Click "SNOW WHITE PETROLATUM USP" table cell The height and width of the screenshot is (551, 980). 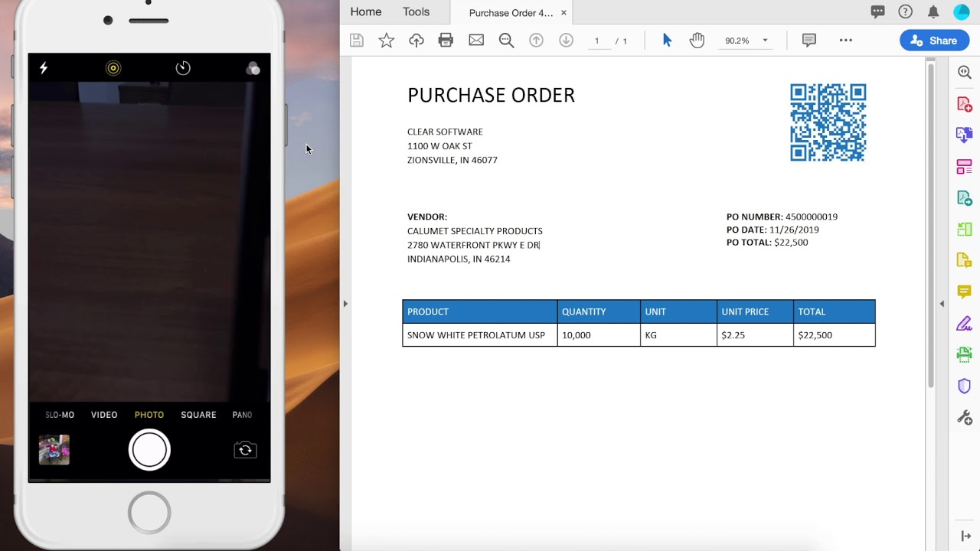[x=480, y=335]
